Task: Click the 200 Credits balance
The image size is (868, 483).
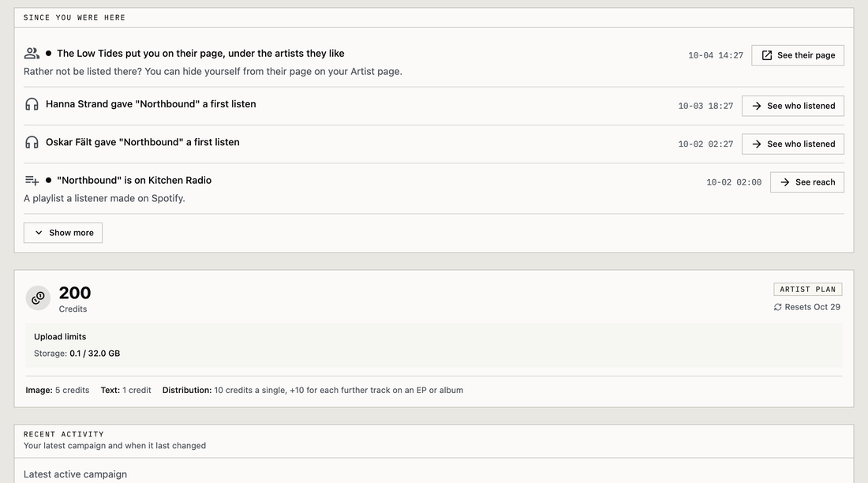Action: click(75, 298)
